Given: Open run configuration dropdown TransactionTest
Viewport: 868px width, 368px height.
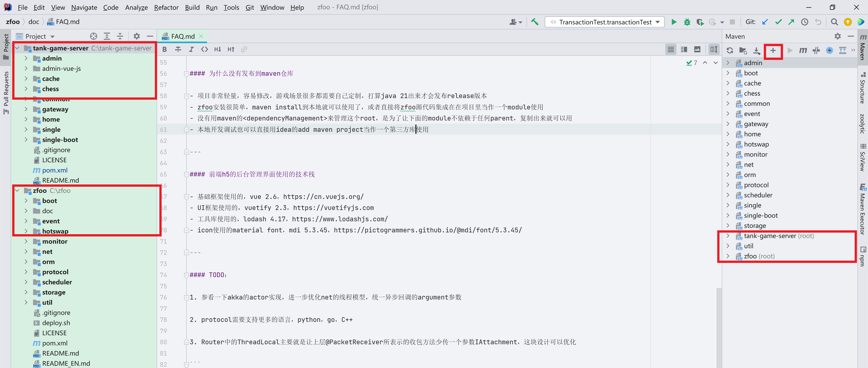Looking at the screenshot, I should coord(604,22).
